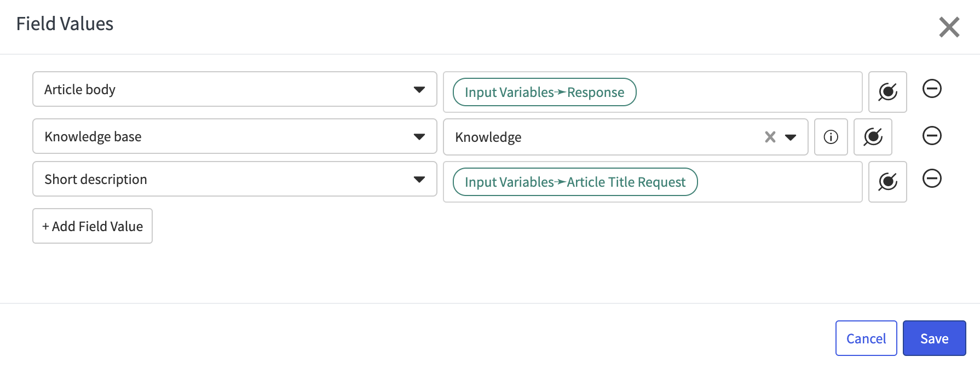Viewport: 980px width, 368px height.
Task: Expand the Article body field dropdown
Action: (x=419, y=89)
